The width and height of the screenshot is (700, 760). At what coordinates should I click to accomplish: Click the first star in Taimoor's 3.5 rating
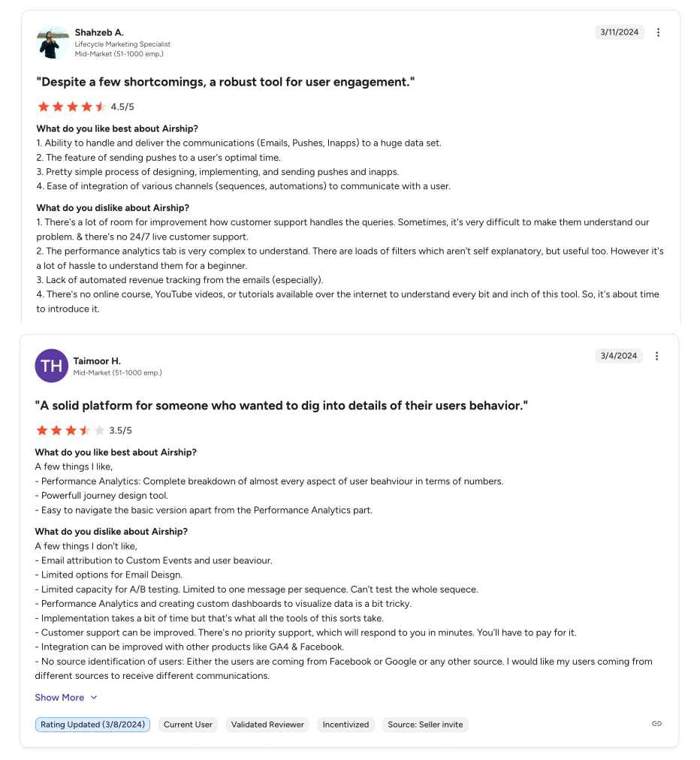[43, 430]
